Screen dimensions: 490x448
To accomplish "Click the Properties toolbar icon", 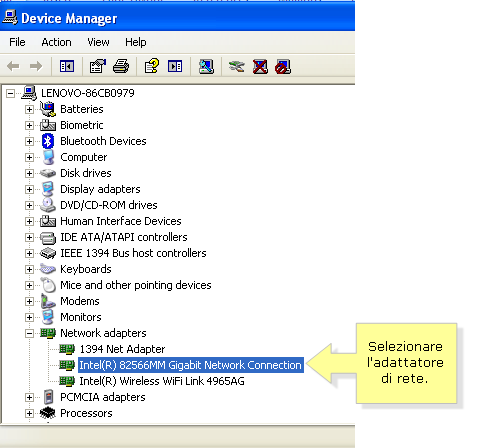I will [98, 66].
